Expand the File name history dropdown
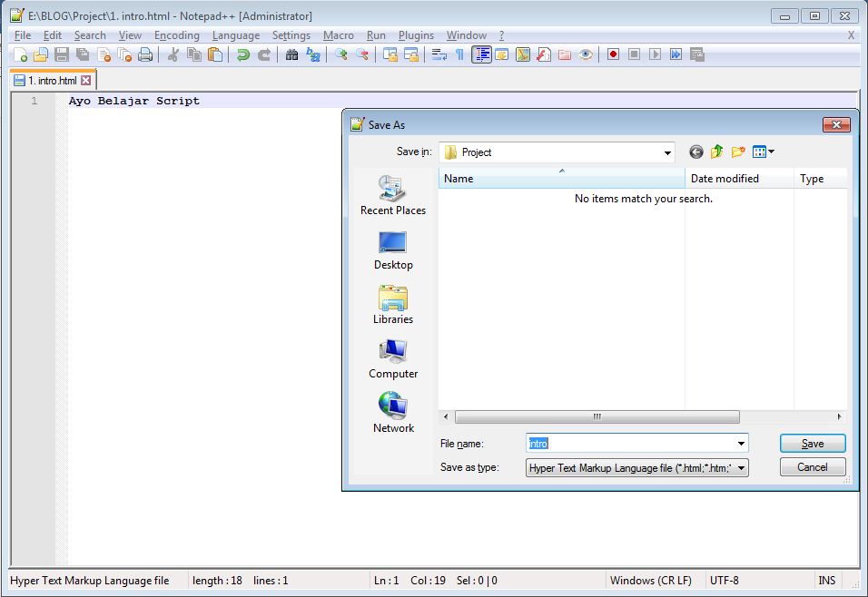 [741, 444]
